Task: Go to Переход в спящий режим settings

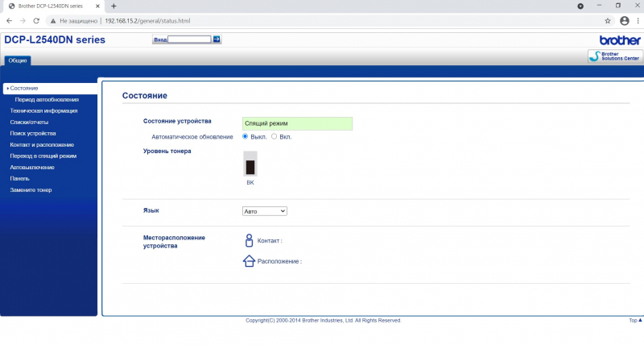Action: coord(43,156)
